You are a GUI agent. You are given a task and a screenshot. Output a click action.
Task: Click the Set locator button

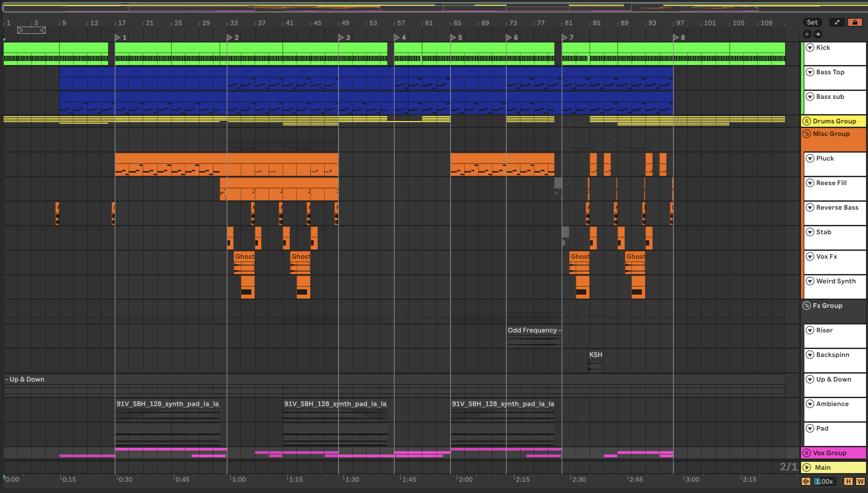tap(812, 22)
